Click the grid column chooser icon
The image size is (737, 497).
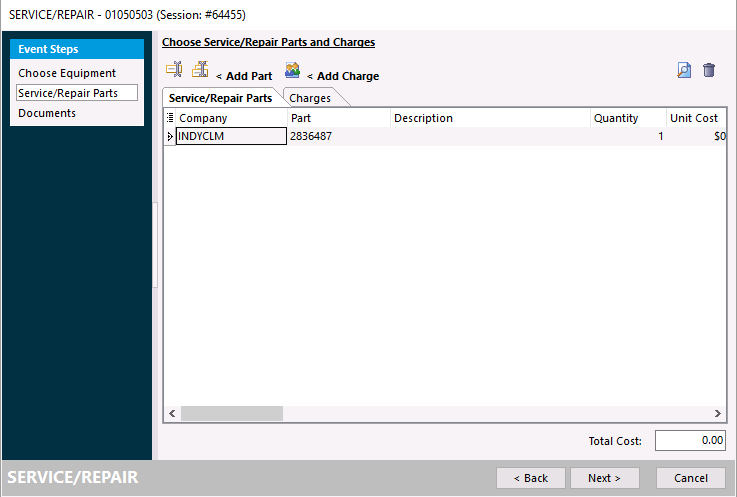click(x=169, y=118)
